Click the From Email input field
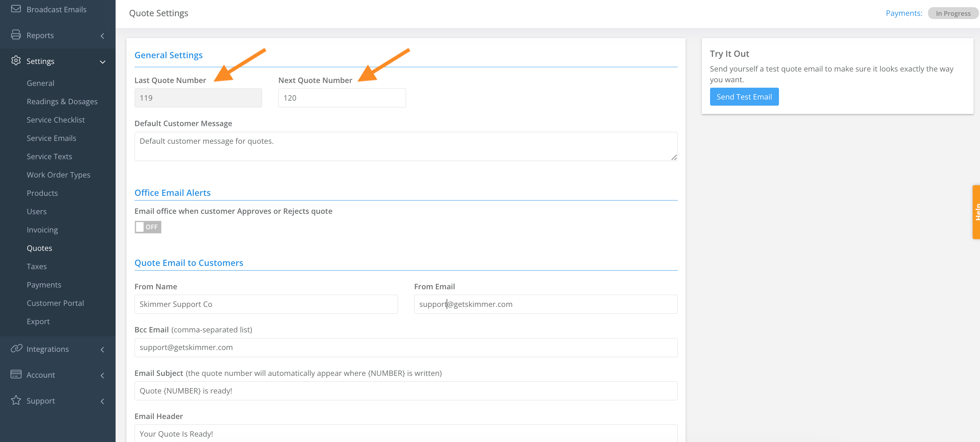This screenshot has height=442, width=980. [546, 304]
